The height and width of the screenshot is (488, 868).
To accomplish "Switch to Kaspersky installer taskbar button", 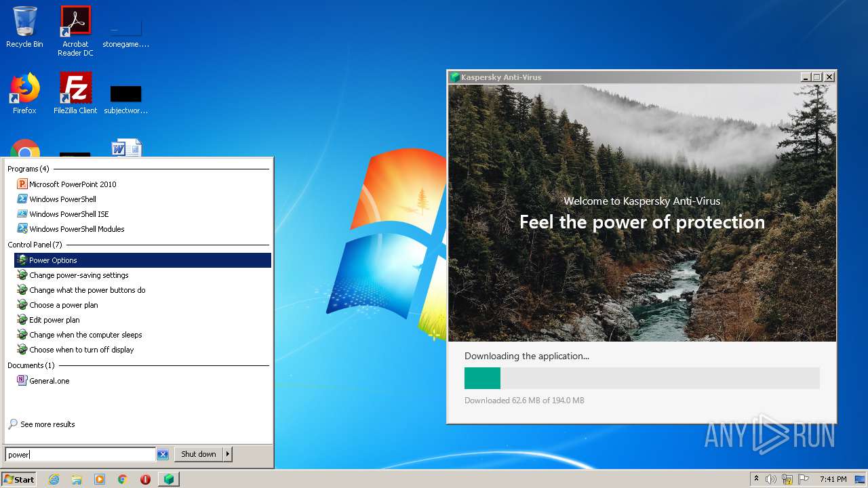I will point(168,479).
